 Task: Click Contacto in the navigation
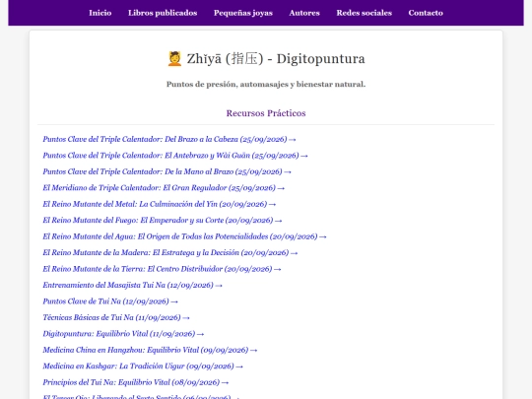pos(426,13)
